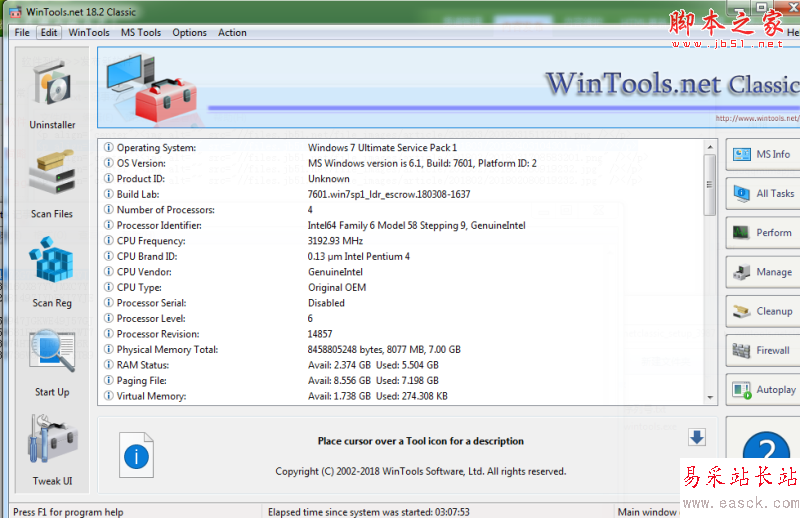
Task: Select the 'Original OEM' CPU type value
Action: point(337,287)
